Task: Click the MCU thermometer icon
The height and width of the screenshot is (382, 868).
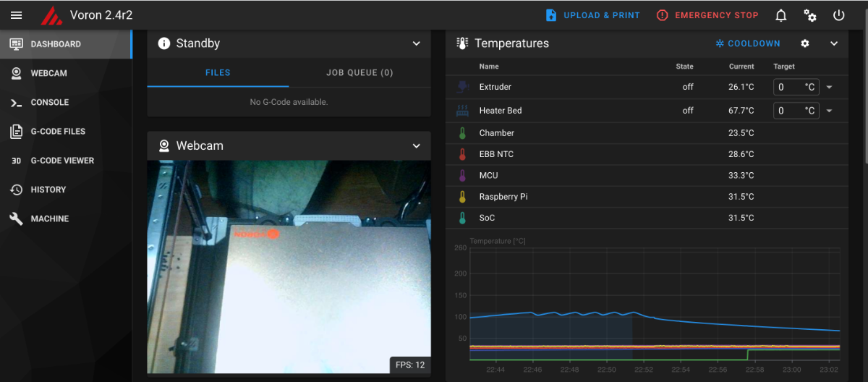Action: coord(463,175)
